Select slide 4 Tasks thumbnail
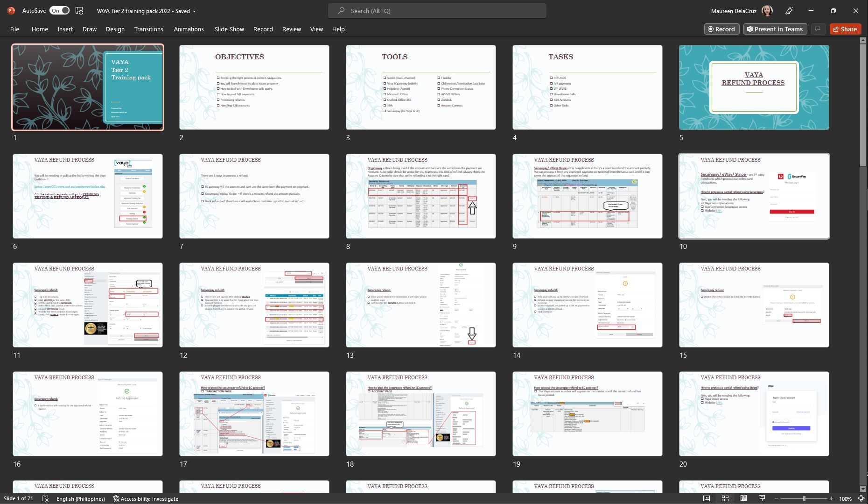 point(588,87)
